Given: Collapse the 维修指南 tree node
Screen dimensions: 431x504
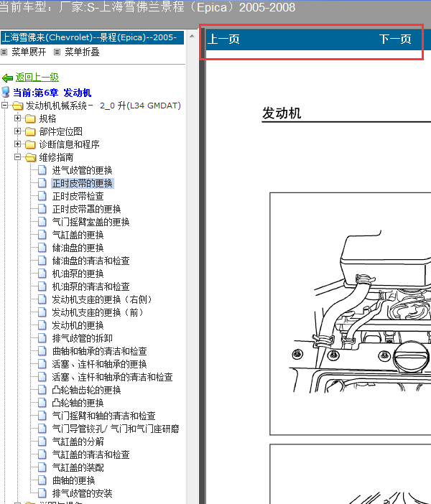Looking at the screenshot, I should [x=18, y=158].
